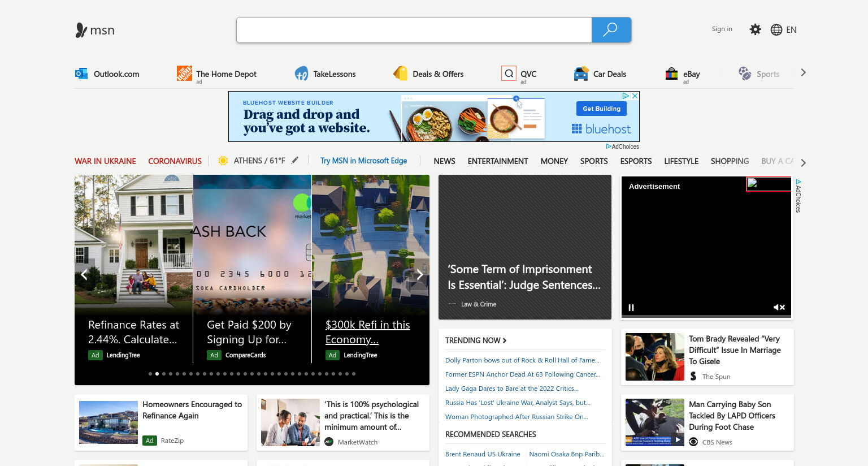Open language globe EN selector
The height and width of the screenshot is (466, 868).
tap(784, 29)
